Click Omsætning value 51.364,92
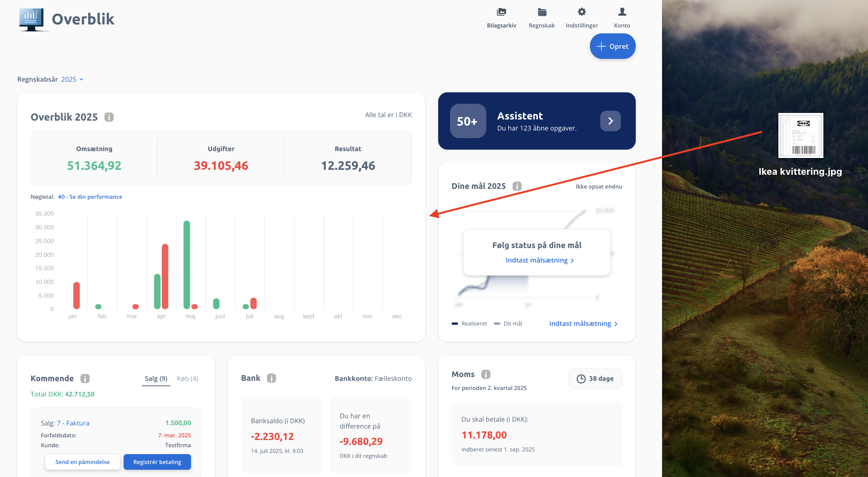 (94, 166)
